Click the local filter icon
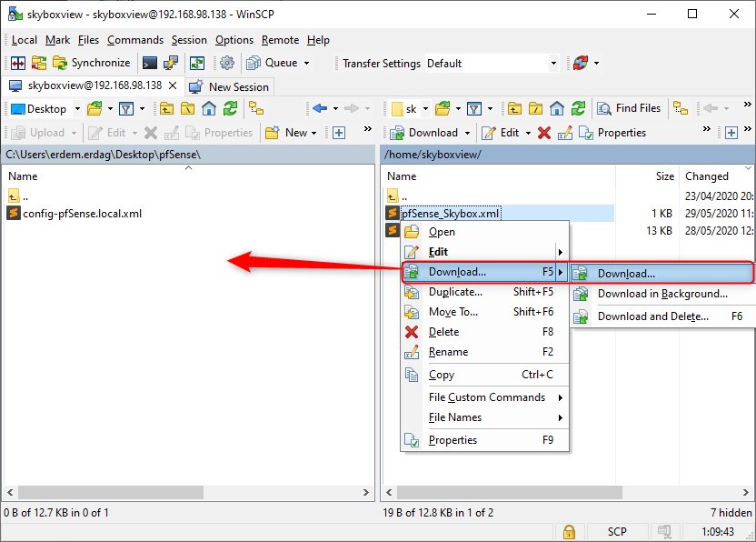Screen dimensions: 756x542 (x=126, y=108)
